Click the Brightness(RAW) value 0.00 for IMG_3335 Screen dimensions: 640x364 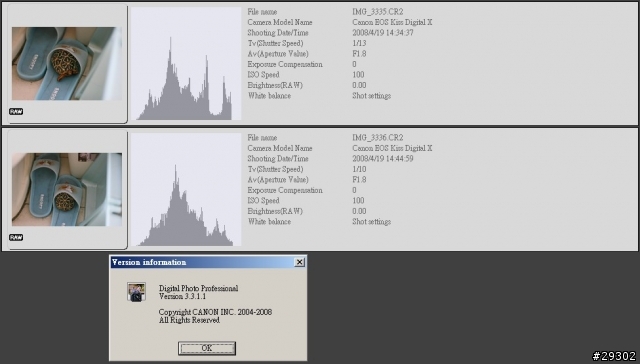pos(359,85)
